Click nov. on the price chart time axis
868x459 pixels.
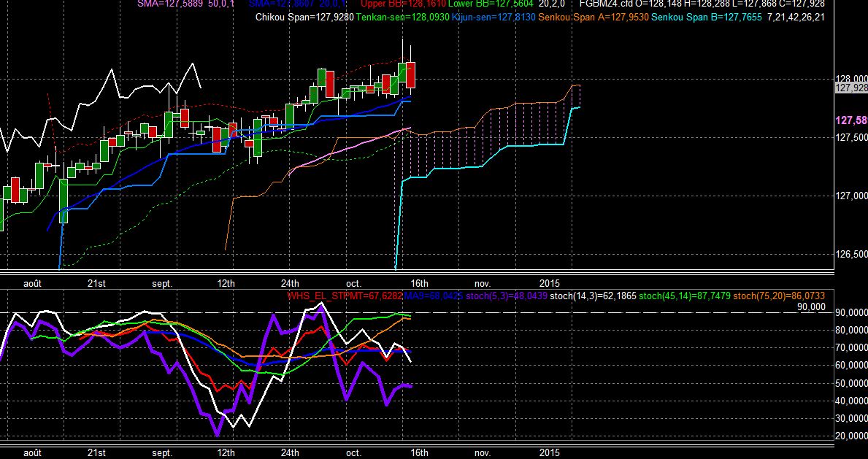tap(482, 283)
